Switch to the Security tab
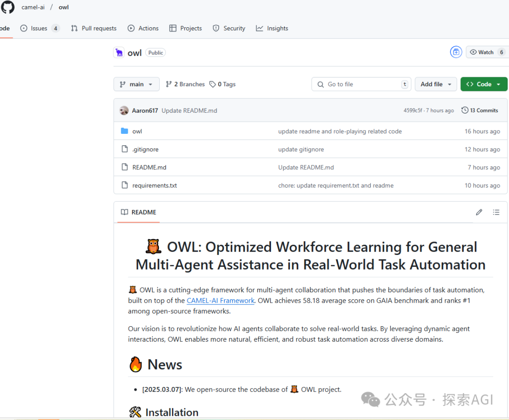Image resolution: width=509 pixels, height=420 pixels. [x=229, y=28]
